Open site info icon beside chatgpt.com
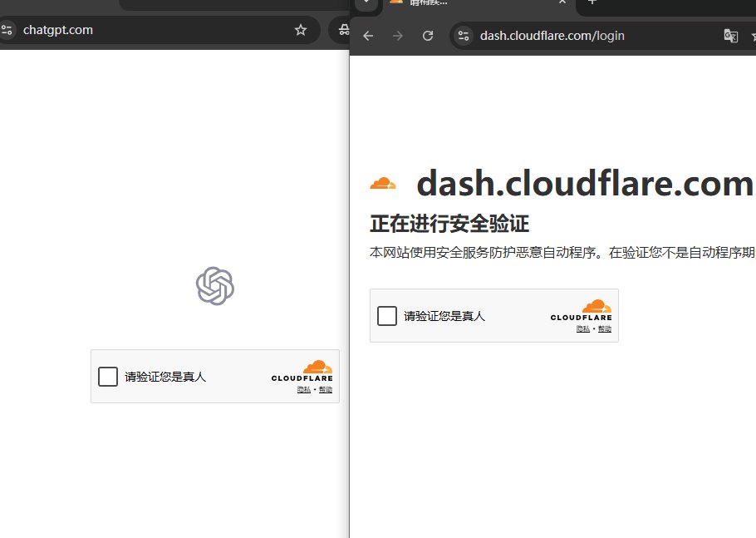Screen dimensions: 756x538 (x=7, y=30)
